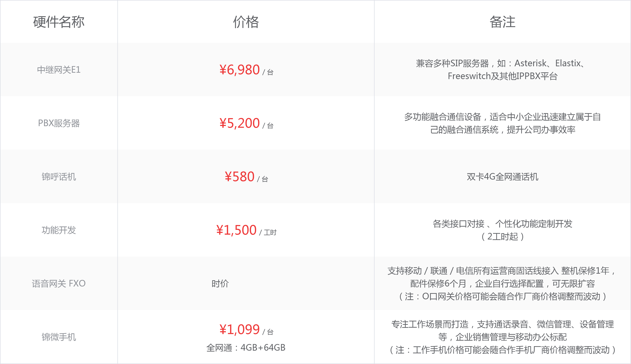Click the 时价 price cell
Screen dimensions: 631x364
220,283
